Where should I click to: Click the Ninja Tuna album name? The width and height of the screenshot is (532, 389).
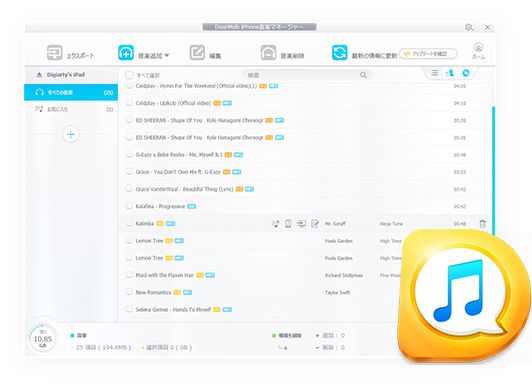(x=391, y=224)
